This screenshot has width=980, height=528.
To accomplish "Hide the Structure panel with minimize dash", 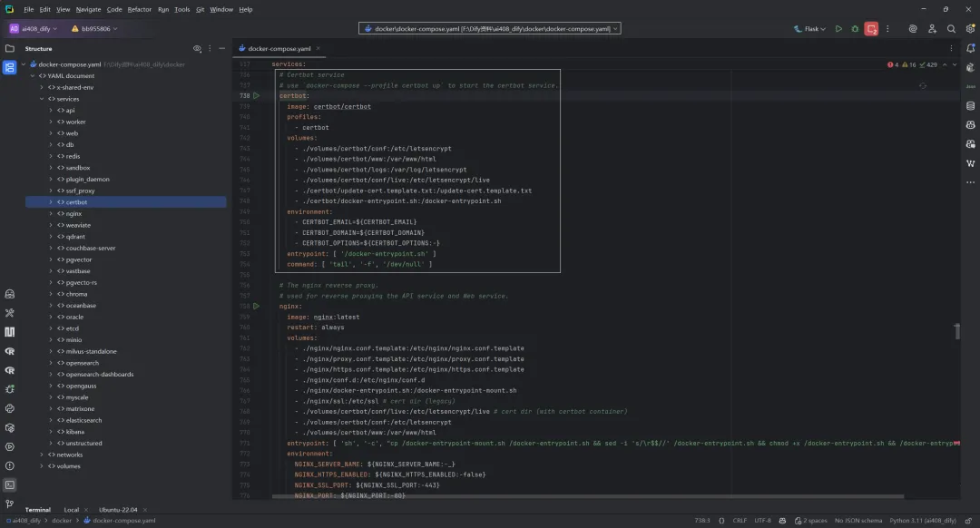I will point(222,48).
